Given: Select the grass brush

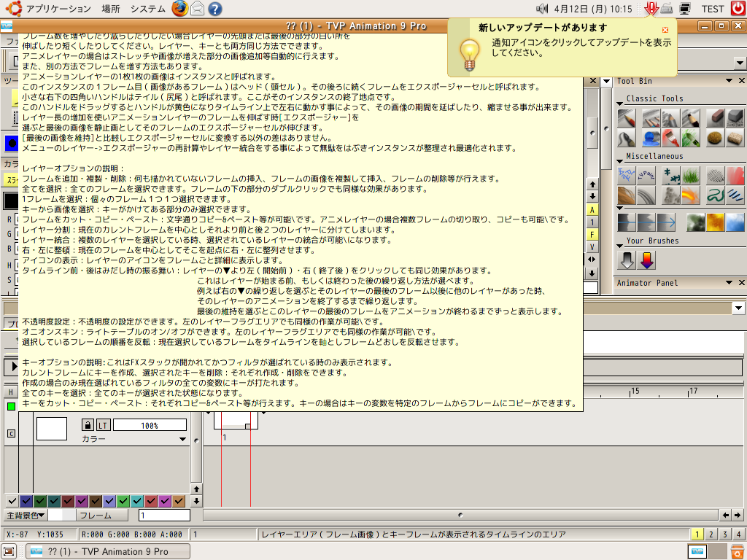Looking at the screenshot, I should pyautogui.click(x=690, y=175).
